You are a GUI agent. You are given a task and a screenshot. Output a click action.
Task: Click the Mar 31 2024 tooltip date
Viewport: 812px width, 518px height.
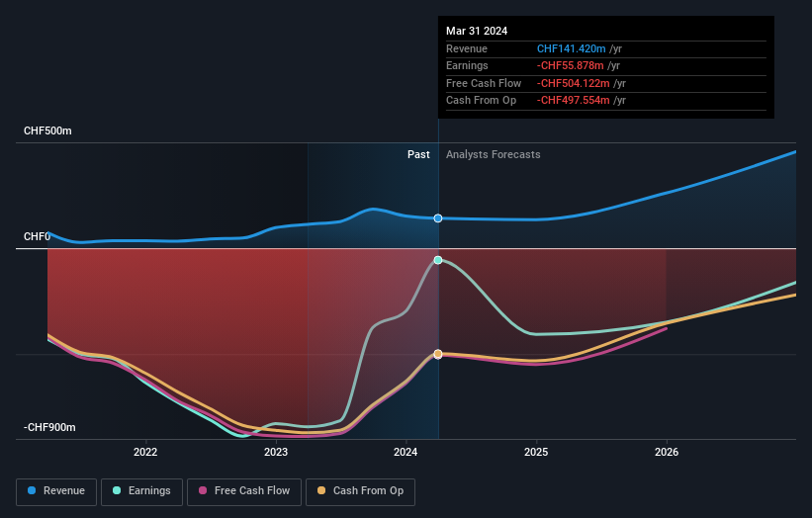(x=477, y=31)
